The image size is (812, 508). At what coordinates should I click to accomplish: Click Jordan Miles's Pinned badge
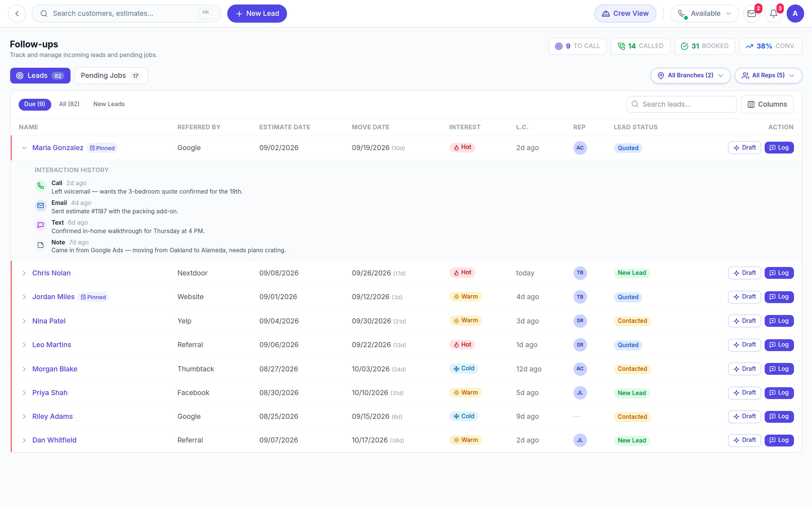coord(93,297)
